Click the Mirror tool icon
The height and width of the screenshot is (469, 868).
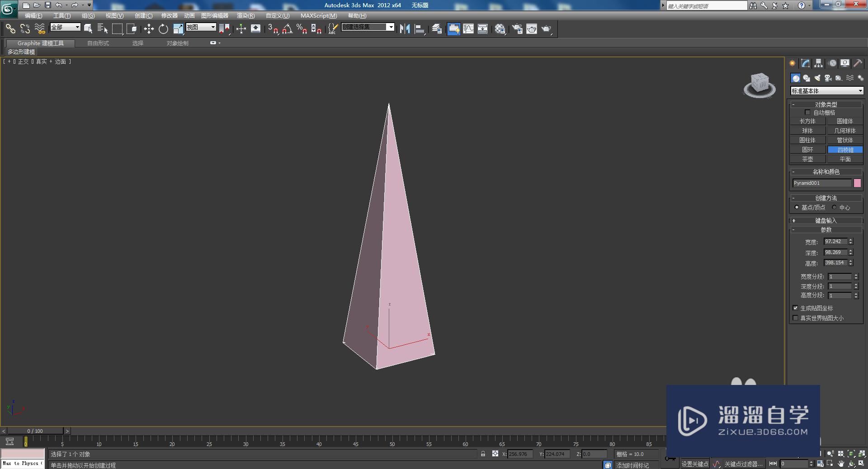click(x=405, y=29)
